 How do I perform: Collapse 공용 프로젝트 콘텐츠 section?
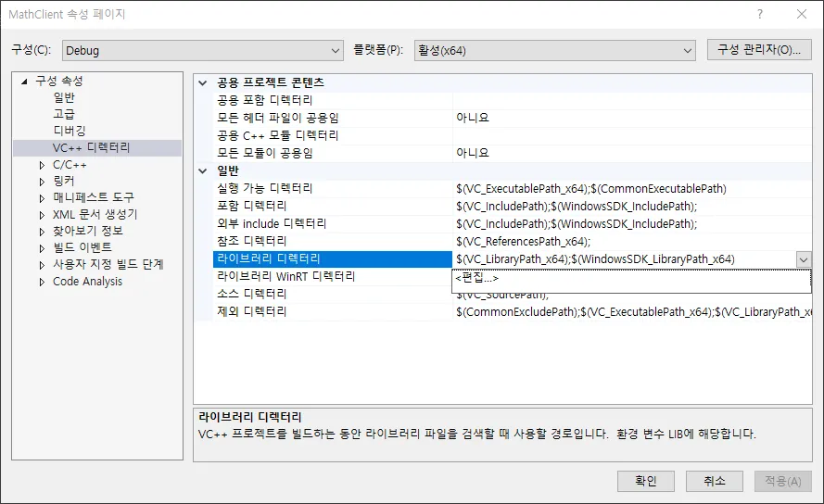pyautogui.click(x=203, y=82)
